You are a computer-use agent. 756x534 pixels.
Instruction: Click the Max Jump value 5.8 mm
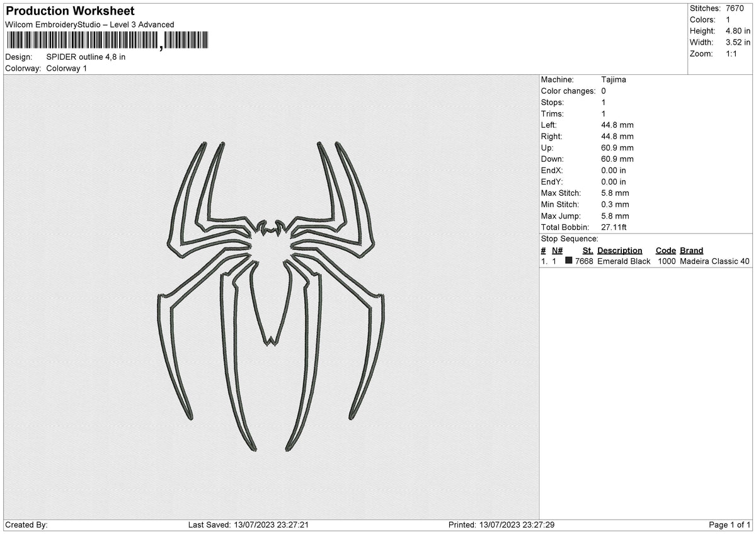point(615,216)
